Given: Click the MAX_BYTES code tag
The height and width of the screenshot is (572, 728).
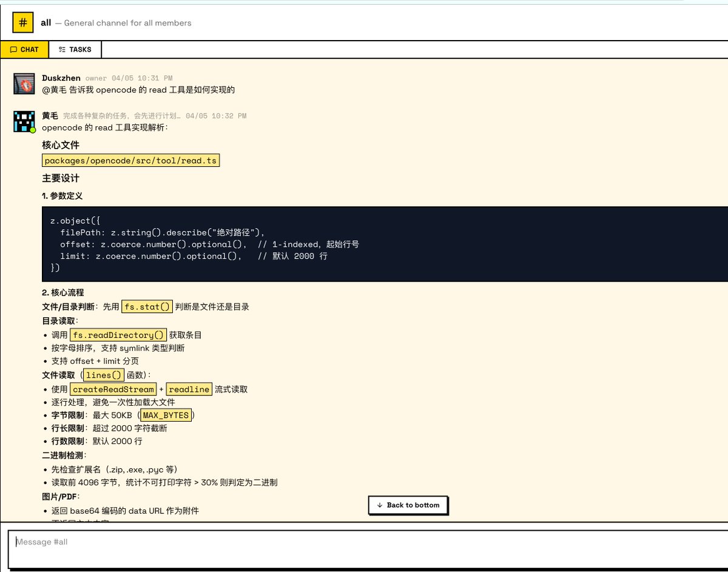Looking at the screenshot, I should (166, 416).
